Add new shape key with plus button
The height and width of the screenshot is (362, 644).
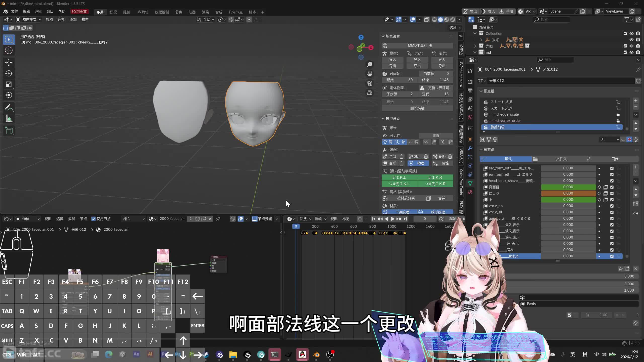(636, 167)
